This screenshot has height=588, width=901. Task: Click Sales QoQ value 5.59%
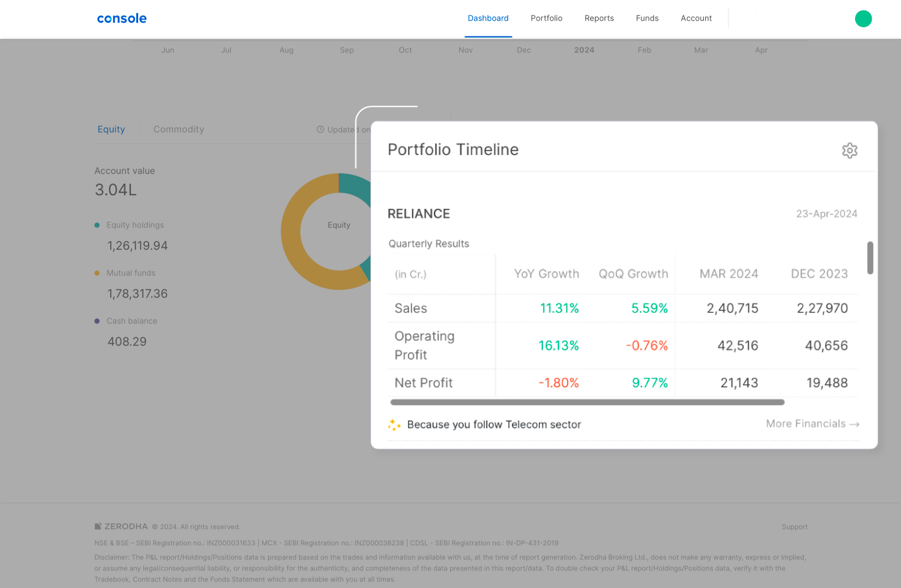(x=649, y=309)
